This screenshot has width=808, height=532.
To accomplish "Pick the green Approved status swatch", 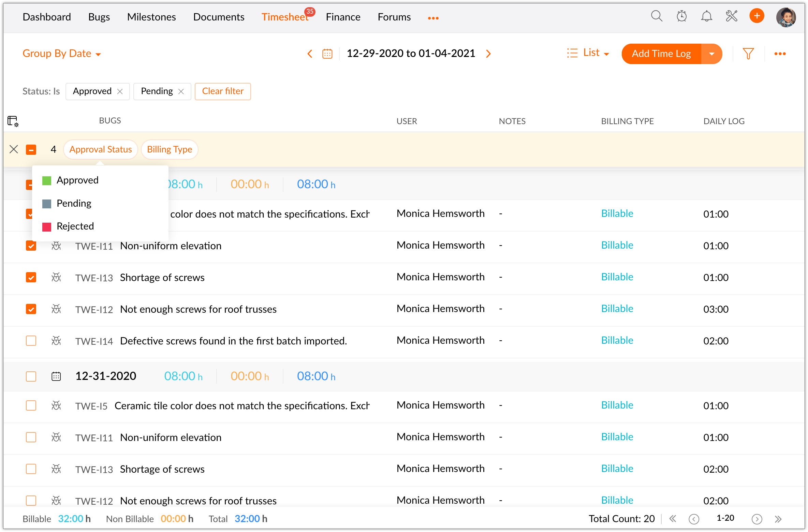I will [x=47, y=180].
